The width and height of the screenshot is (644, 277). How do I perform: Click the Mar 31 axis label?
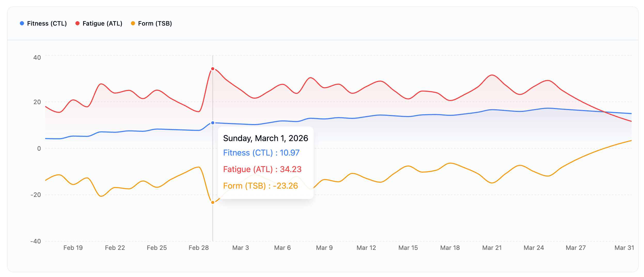(624, 248)
